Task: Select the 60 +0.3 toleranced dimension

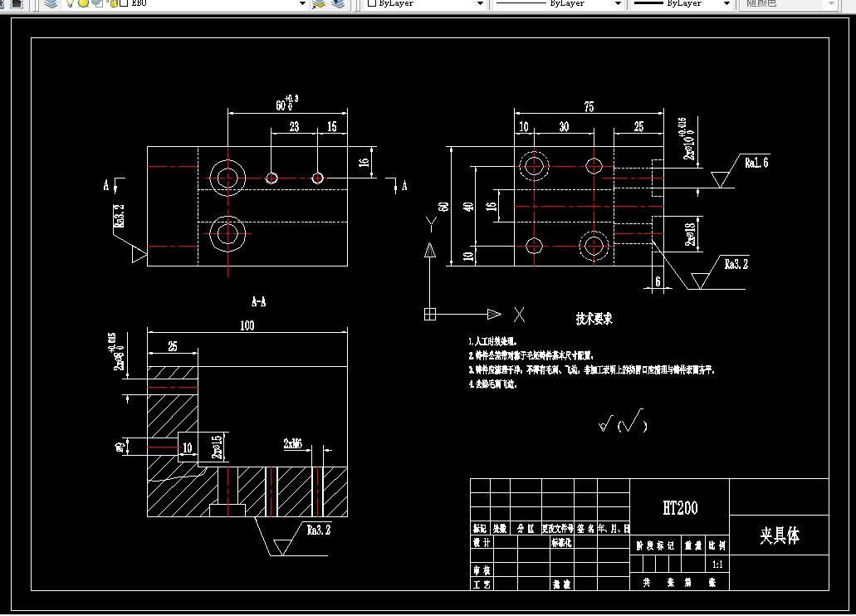Action: tap(286, 102)
